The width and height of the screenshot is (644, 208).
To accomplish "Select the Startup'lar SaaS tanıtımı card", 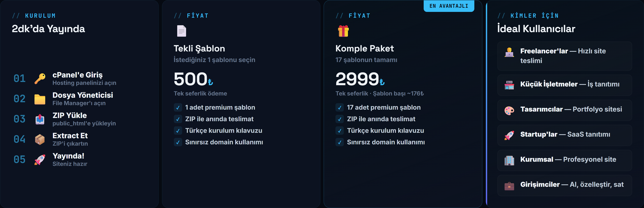I will point(564,135).
